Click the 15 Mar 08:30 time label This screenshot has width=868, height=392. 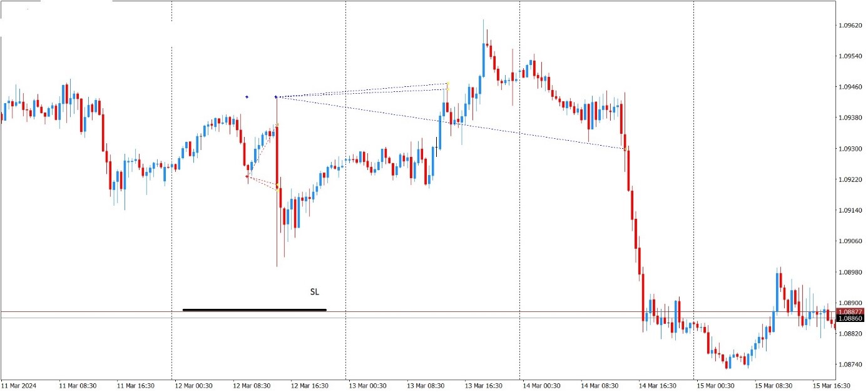(x=774, y=386)
